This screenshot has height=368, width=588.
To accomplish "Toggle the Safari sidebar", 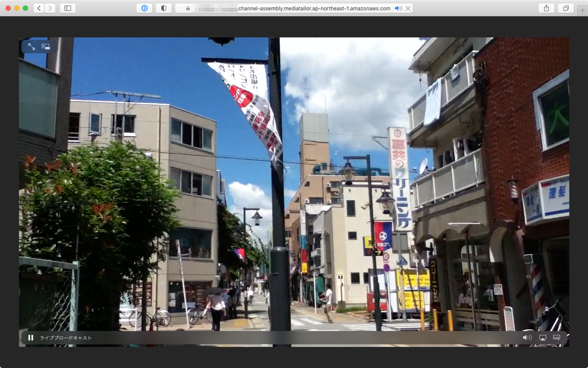I will coord(68,8).
